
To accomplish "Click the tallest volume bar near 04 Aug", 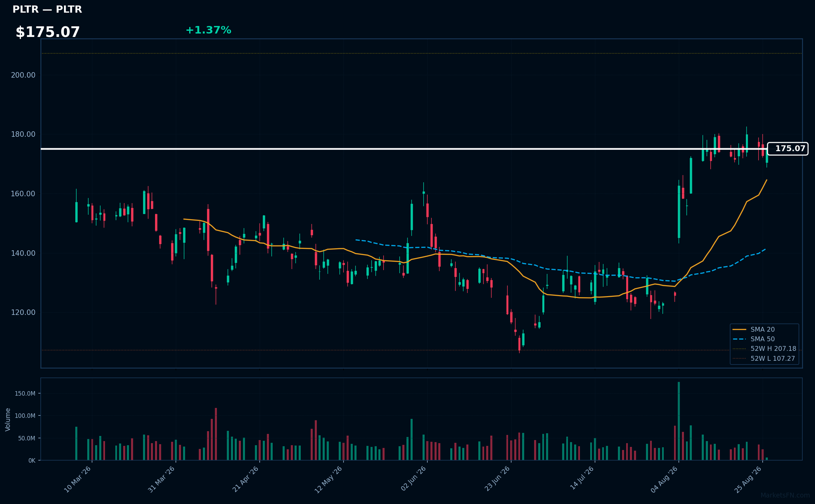I will coord(679,421).
